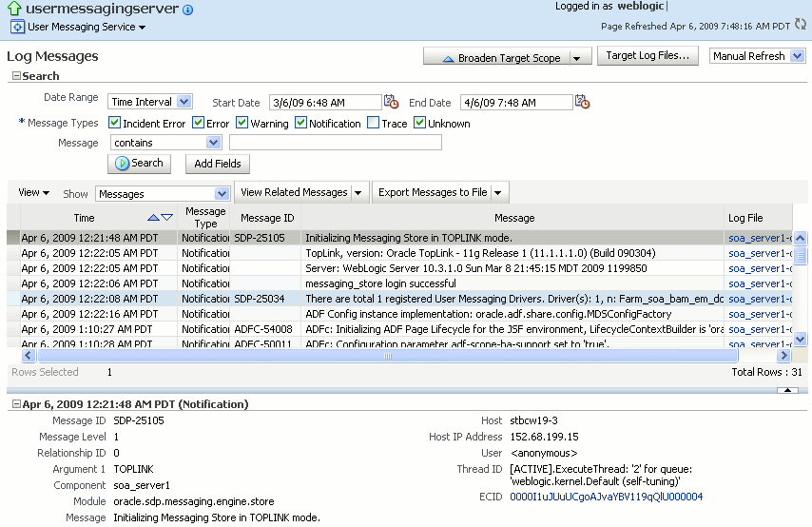The width and height of the screenshot is (812, 527).
Task: Click the Message text input field
Action: click(x=336, y=143)
